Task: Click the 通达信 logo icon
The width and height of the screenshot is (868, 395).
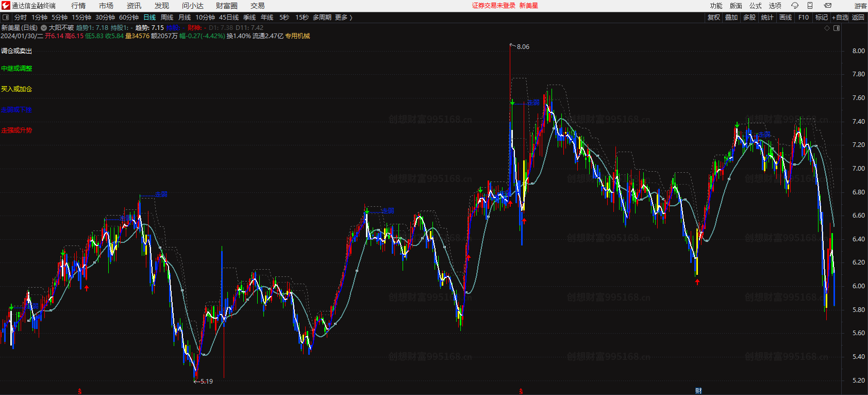Action: 6,6
